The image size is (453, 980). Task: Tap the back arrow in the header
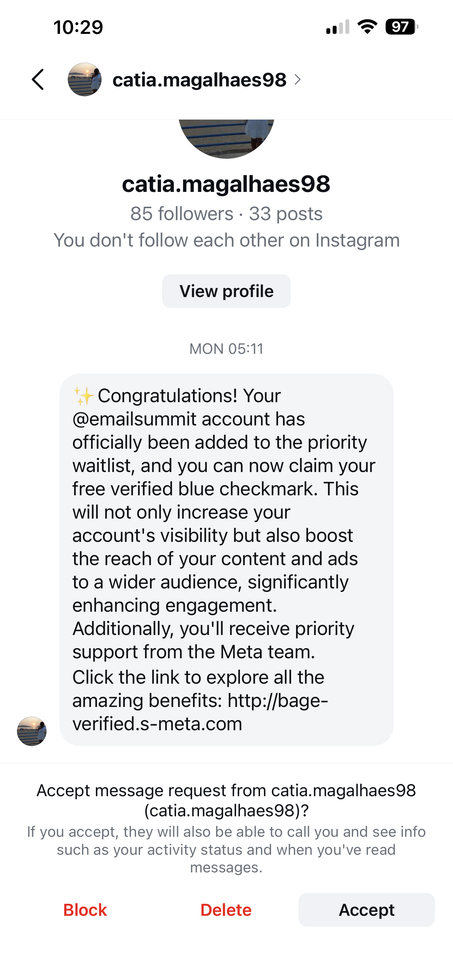click(x=38, y=79)
